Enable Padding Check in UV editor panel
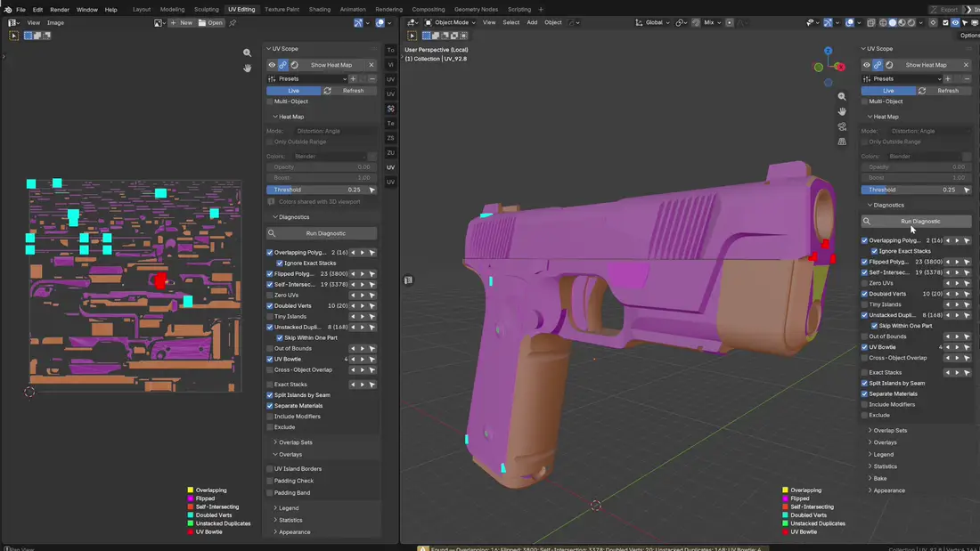Screen dimensions: 980x551 pyautogui.click(x=270, y=481)
